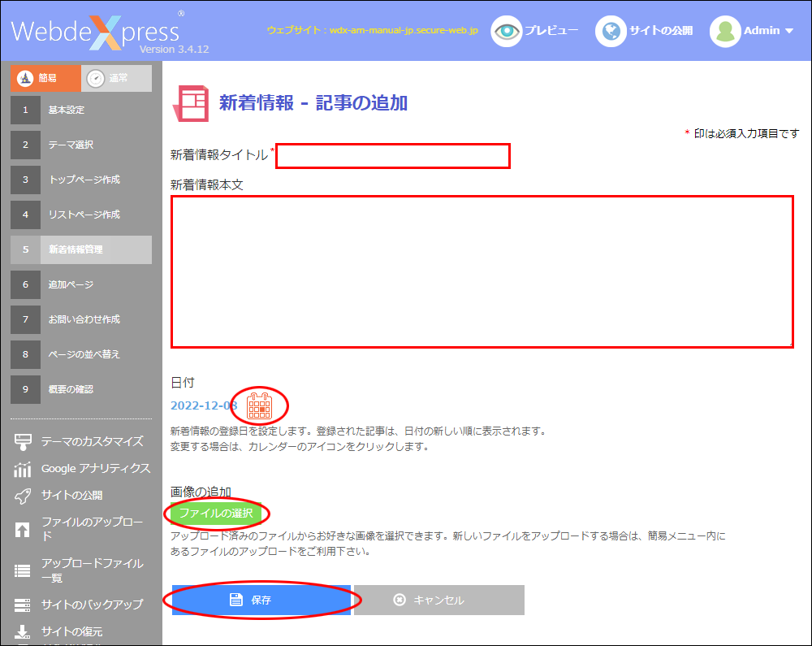Click the site publish globe icon

611,31
